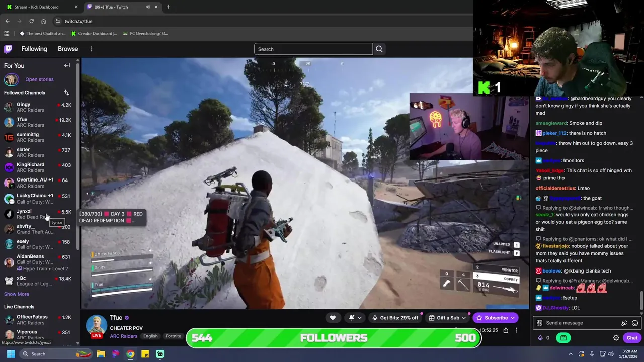Open the Subscribe dropdown
Screen dimensions: 644x362
click(x=496, y=318)
